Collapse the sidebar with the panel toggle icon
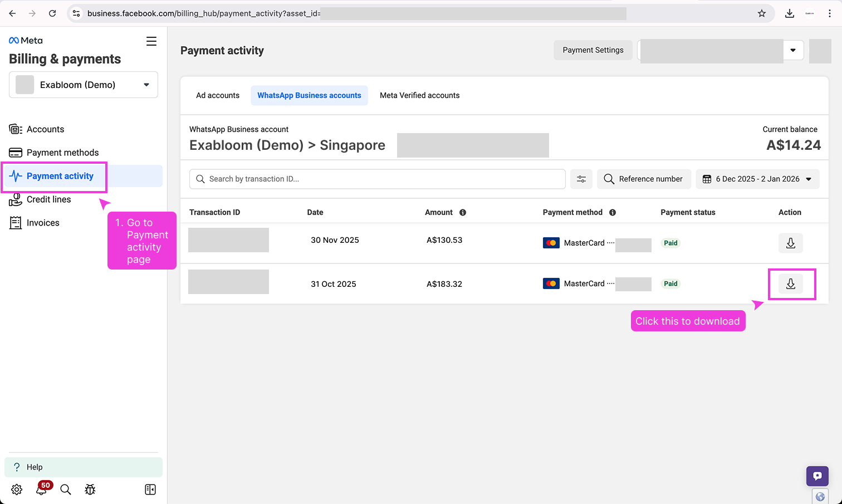Image resolution: width=842 pixels, height=504 pixels. [x=150, y=489]
